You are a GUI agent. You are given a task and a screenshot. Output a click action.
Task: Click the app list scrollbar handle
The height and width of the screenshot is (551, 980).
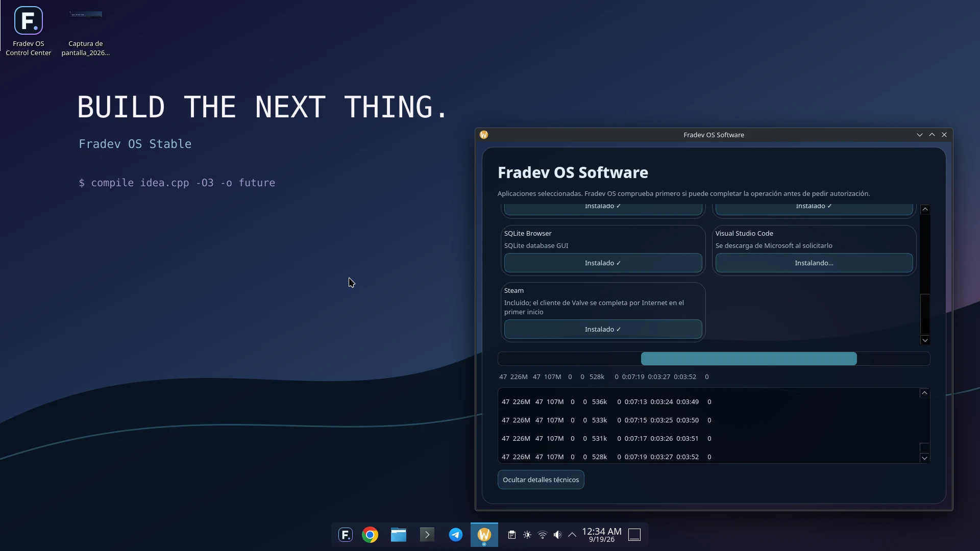click(925, 314)
